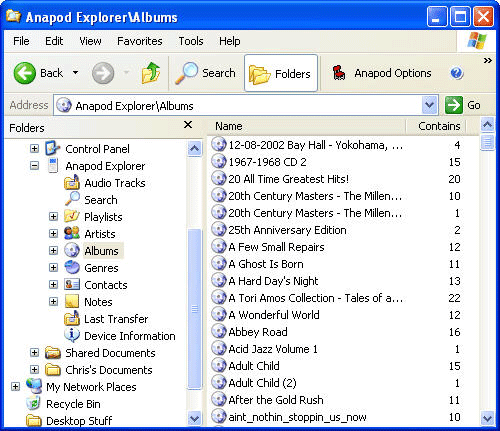Sort by the Contains column header
500x431 pixels.
coord(439,126)
